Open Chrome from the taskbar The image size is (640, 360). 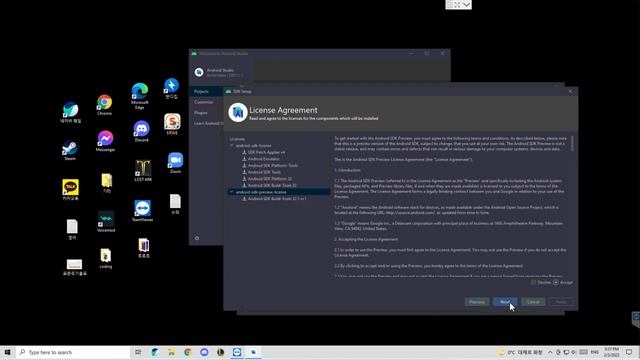tap(188, 352)
